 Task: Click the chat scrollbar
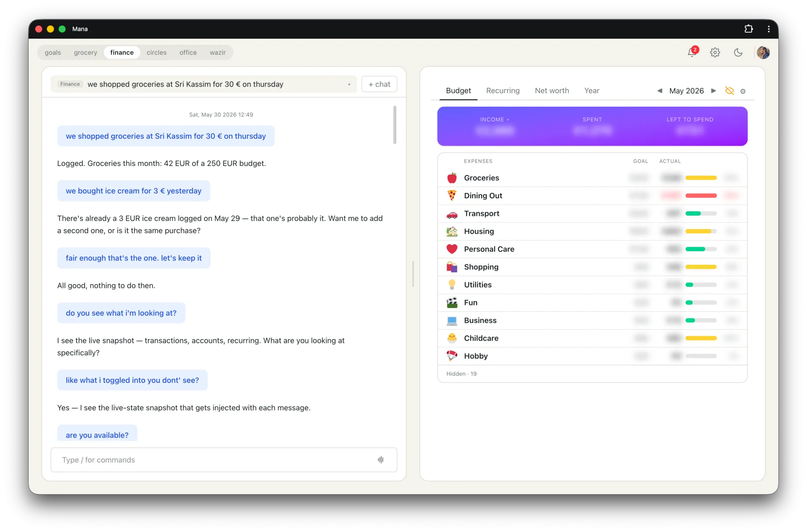(395, 125)
